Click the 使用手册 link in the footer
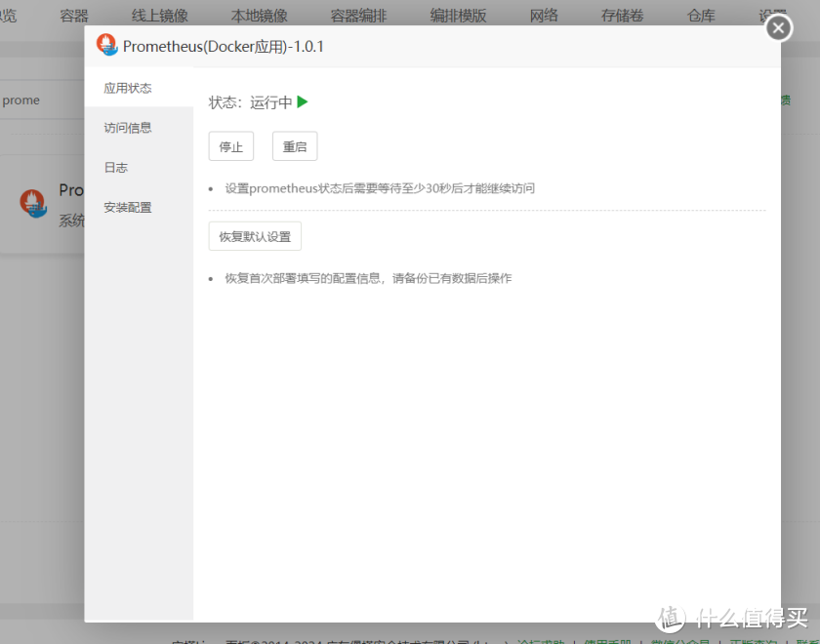Screen dimensions: 820x644 pyautogui.click(x=605, y=642)
